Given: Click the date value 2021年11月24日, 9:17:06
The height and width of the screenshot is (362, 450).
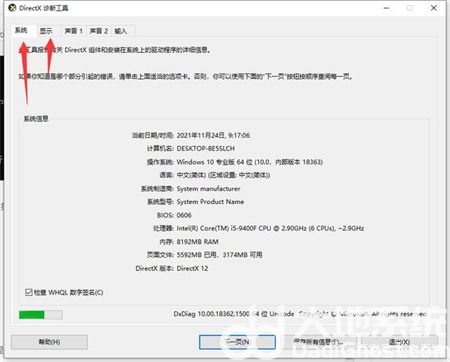Looking at the screenshot, I should coord(213,135).
